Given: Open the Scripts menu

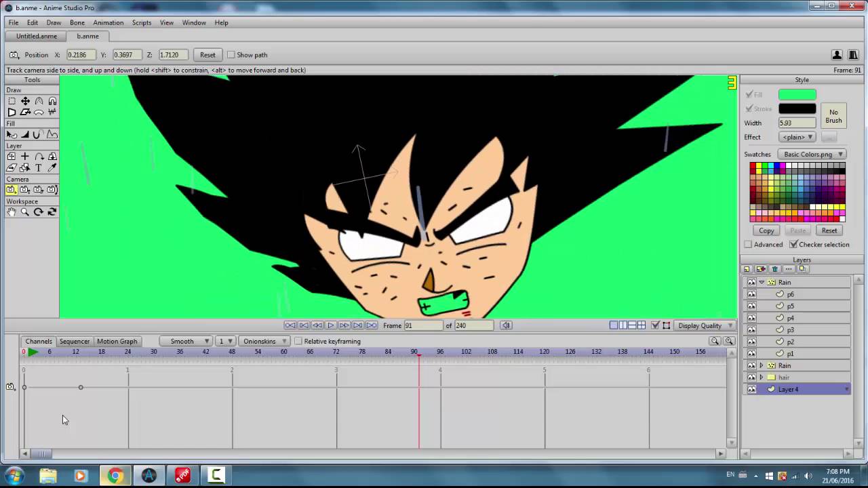Looking at the screenshot, I should (142, 22).
